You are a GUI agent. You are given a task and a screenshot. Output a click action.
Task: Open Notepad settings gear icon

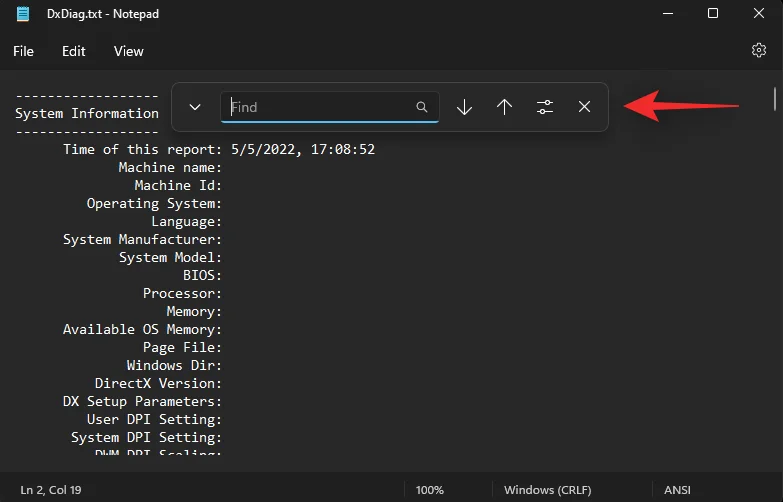[x=759, y=50]
